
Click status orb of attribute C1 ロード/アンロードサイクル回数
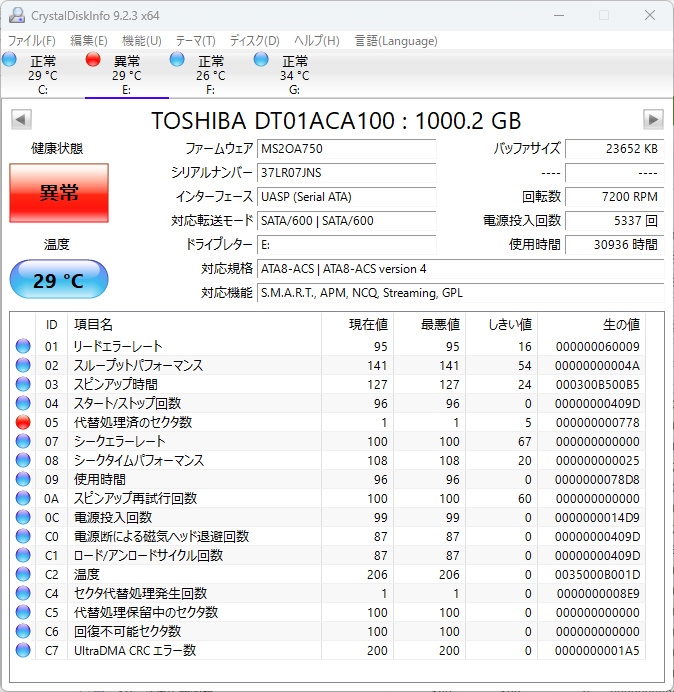[x=23, y=555]
